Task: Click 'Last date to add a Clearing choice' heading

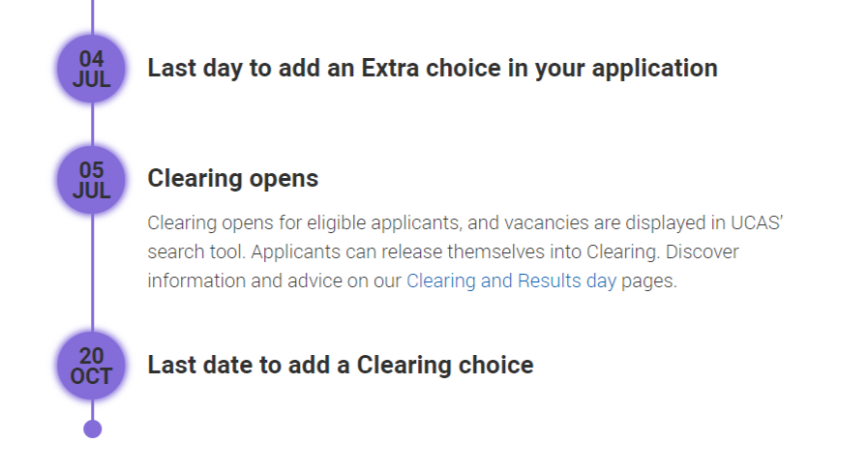Action: [341, 365]
